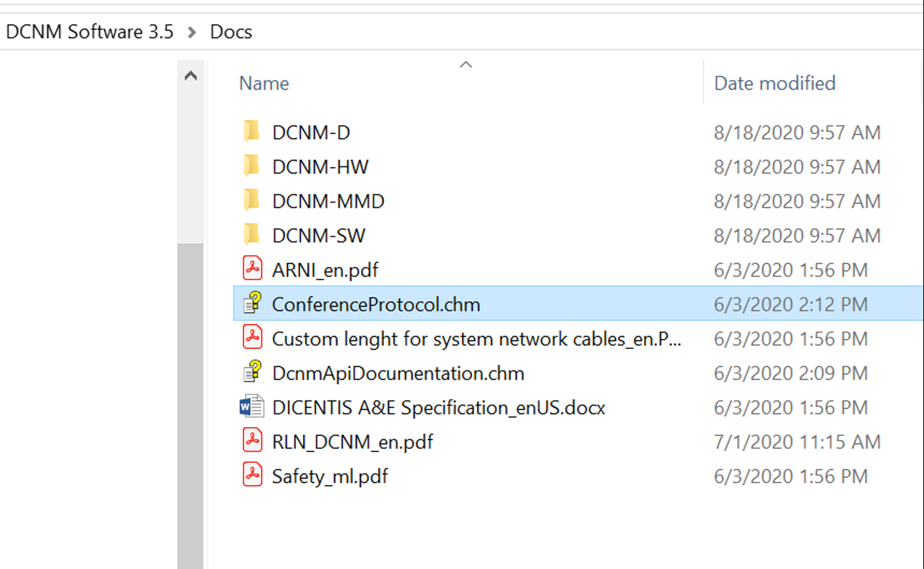Click the DcnmApiDocumentation.chm help file icon
924x569 pixels.
point(252,373)
